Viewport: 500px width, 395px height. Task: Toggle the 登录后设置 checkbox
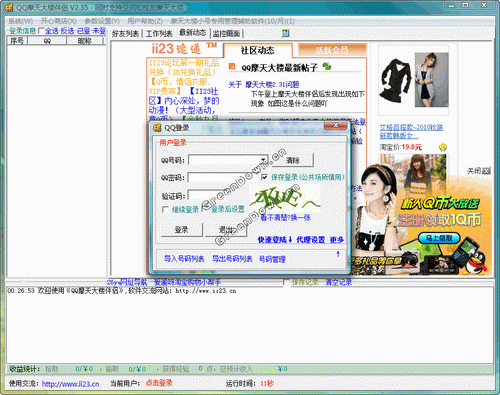coord(204,209)
